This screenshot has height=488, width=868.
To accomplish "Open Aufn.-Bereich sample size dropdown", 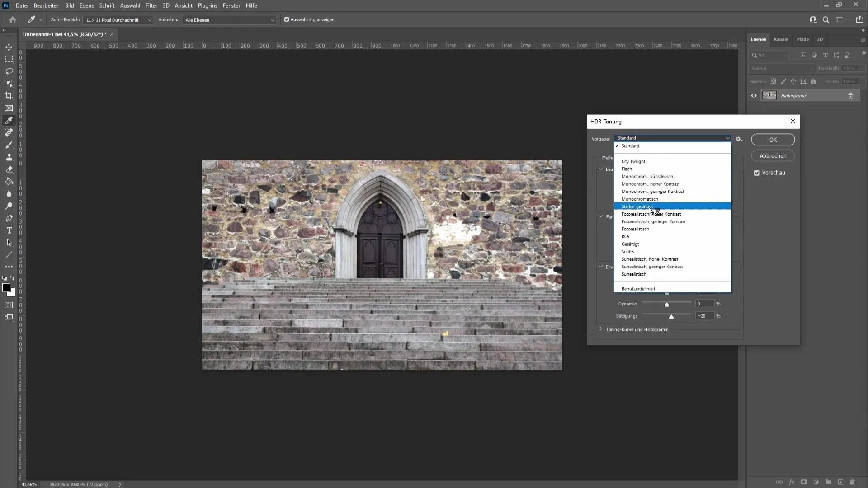I will (118, 20).
